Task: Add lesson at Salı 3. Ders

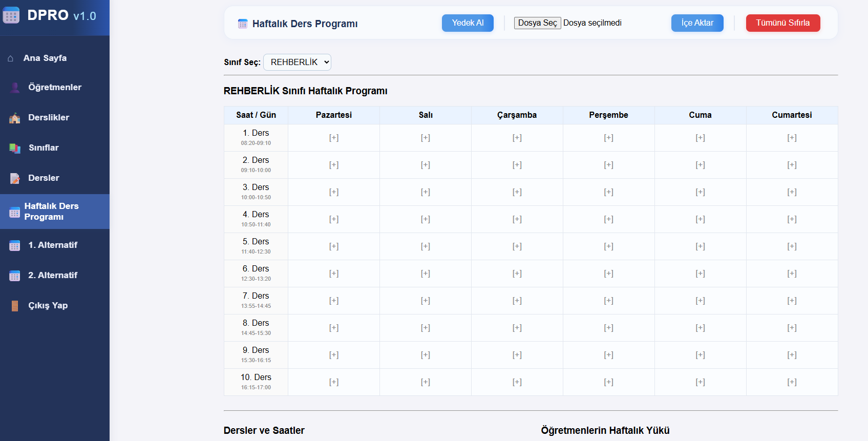Action: pos(426,192)
